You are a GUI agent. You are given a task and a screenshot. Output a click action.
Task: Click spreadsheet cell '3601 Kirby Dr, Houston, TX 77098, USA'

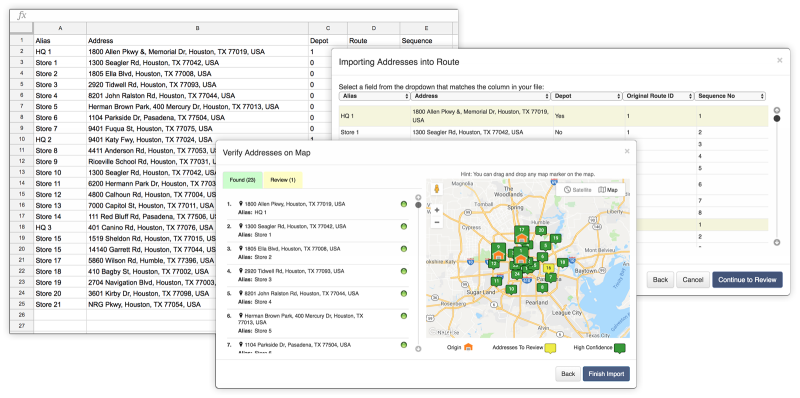point(151,293)
